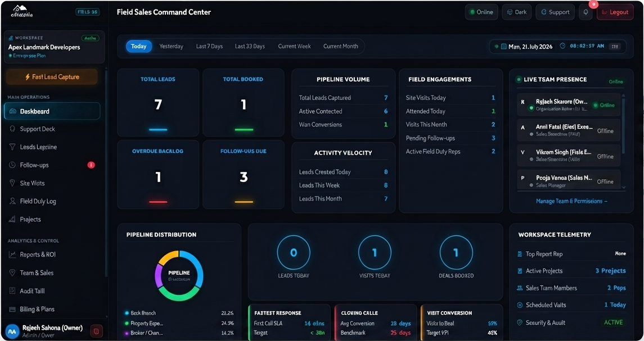Viewport: 644px width, 341px height.
Task: Click the Leads Today circle indicator
Action: 293,252
